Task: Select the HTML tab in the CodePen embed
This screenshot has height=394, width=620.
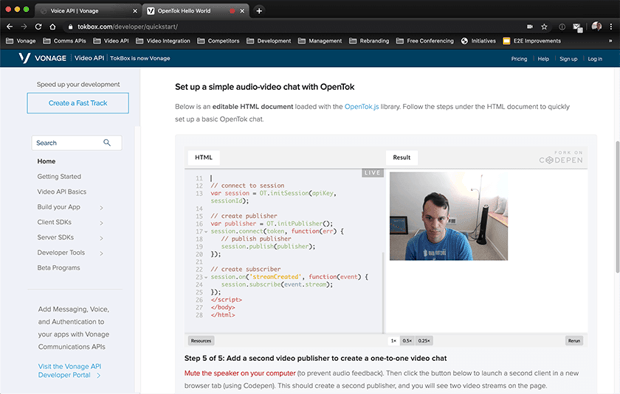Action: pyautogui.click(x=204, y=157)
